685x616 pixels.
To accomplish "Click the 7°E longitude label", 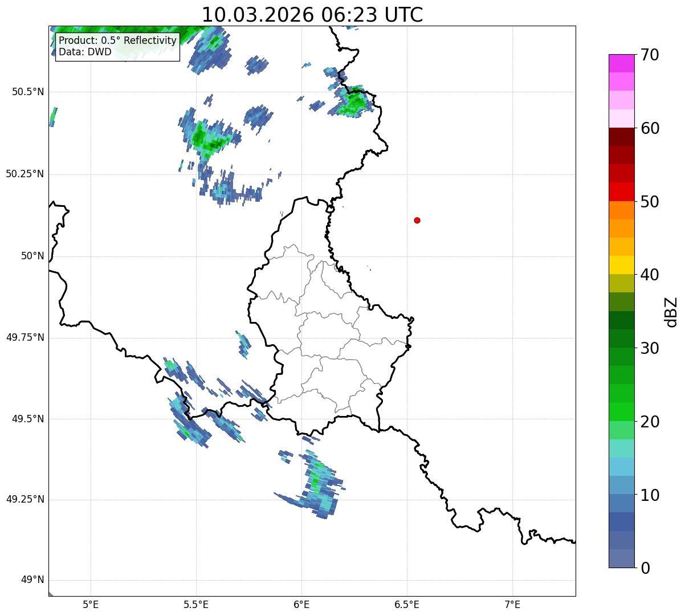I will point(513,605).
